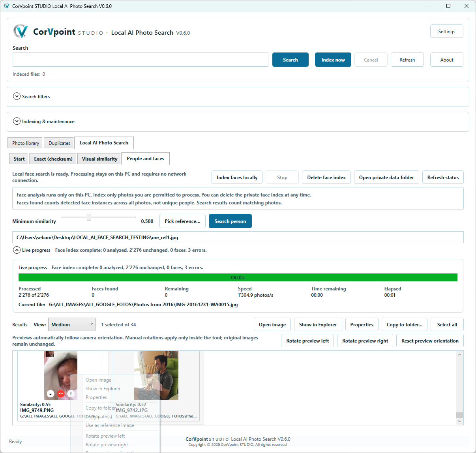This screenshot has width=476, height=453.
Task: Open the Pick reference... dialog
Action: tap(182, 221)
